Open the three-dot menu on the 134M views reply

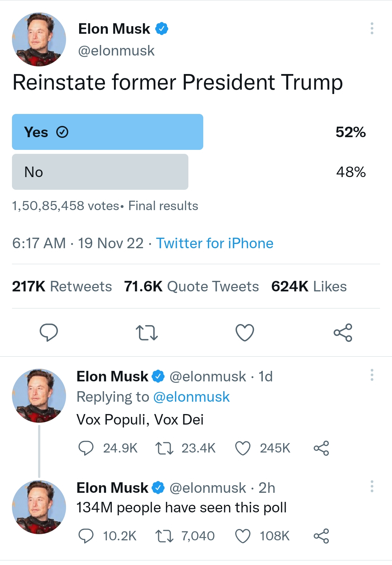click(x=372, y=486)
